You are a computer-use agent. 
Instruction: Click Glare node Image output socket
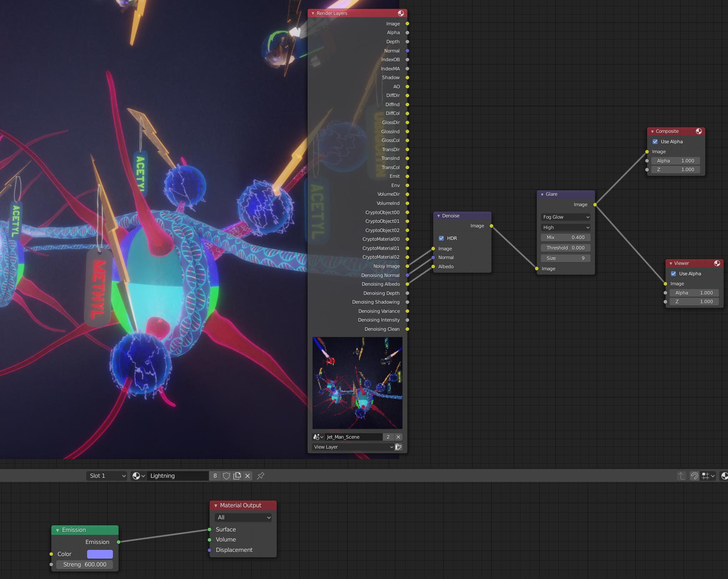[595, 205]
